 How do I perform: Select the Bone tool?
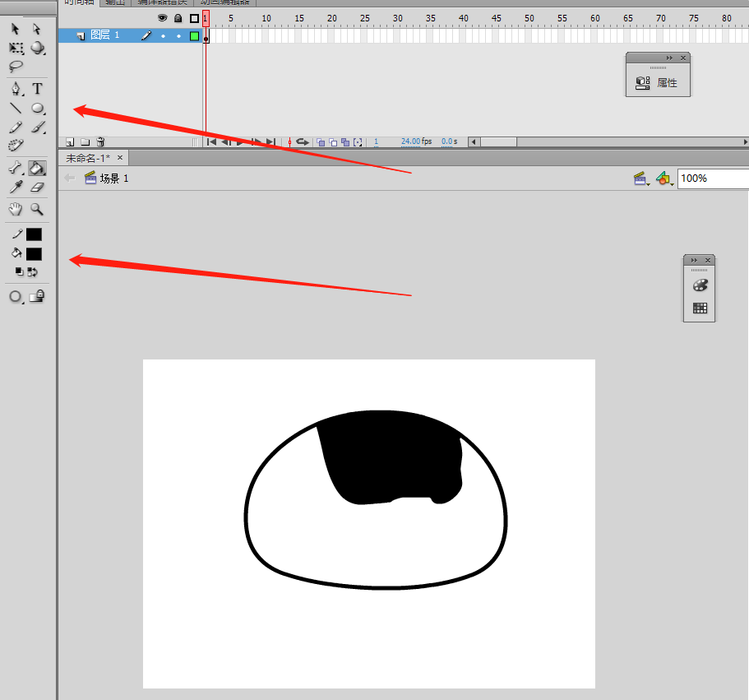click(16, 168)
